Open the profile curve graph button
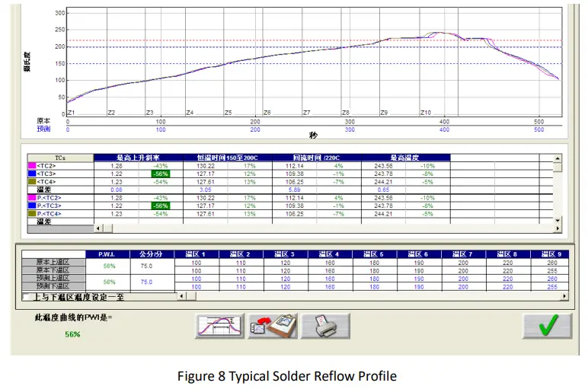 (220, 326)
